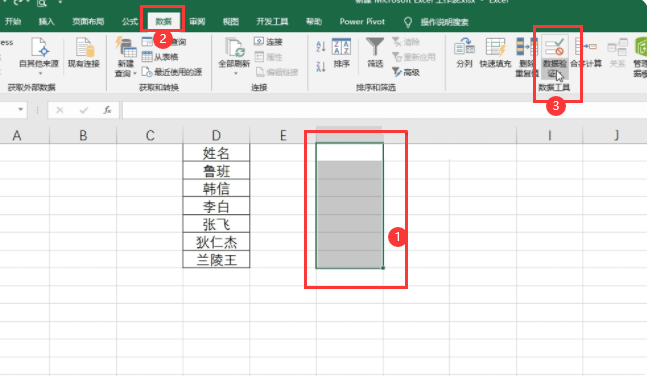
Task: Expand the Name Box dropdown arrow
Action: [20, 110]
